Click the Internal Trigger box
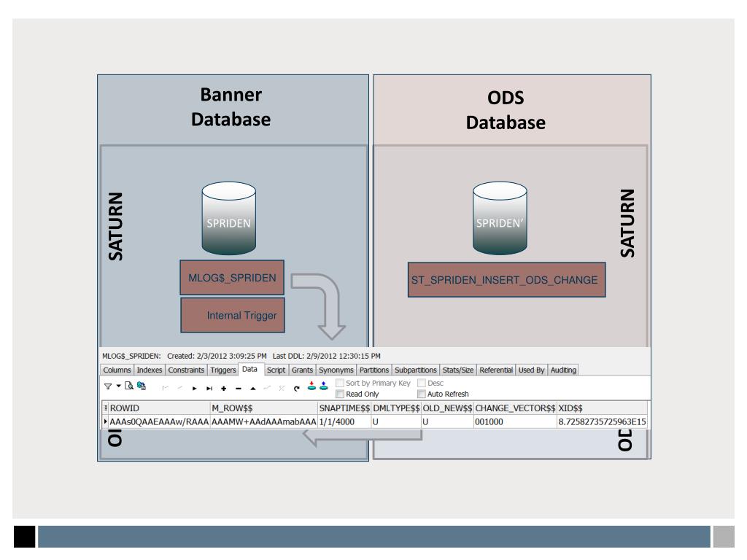 (233, 315)
